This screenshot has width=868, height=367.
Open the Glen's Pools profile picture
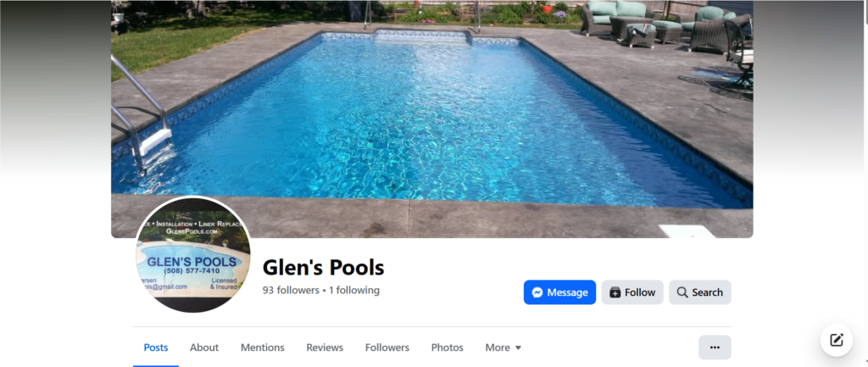(x=193, y=254)
